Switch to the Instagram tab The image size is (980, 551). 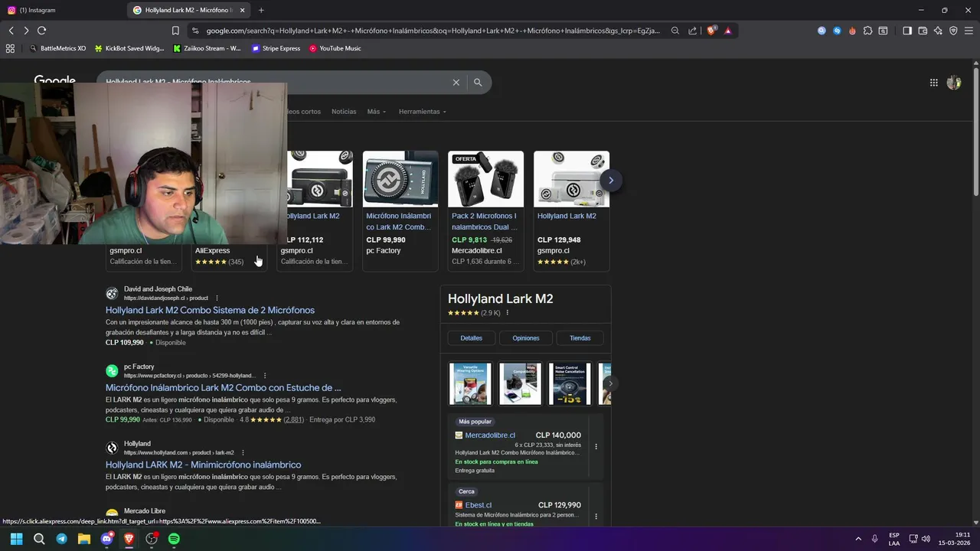63,10
